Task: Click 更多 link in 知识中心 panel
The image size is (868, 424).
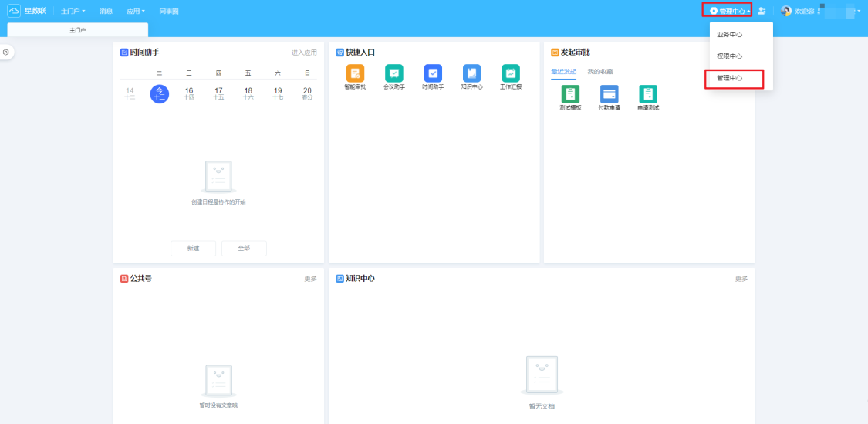Action: click(741, 279)
